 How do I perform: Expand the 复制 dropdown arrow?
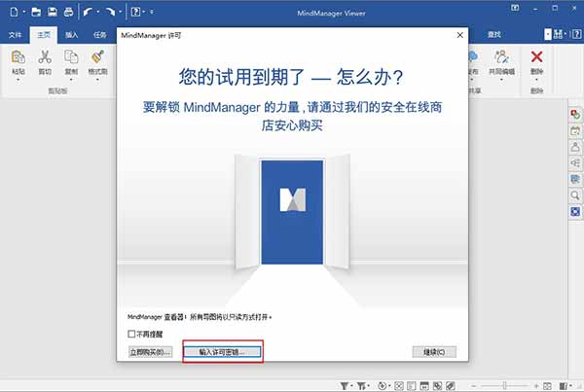click(x=71, y=80)
